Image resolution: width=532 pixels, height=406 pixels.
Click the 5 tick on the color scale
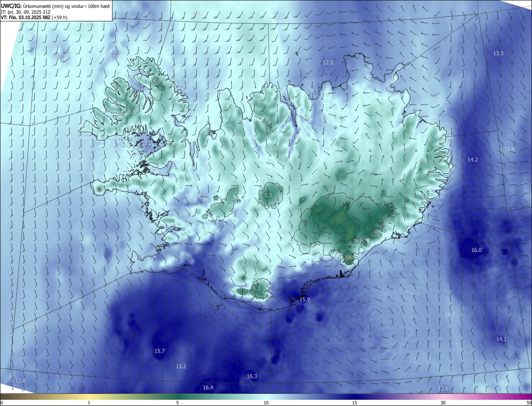click(x=177, y=403)
